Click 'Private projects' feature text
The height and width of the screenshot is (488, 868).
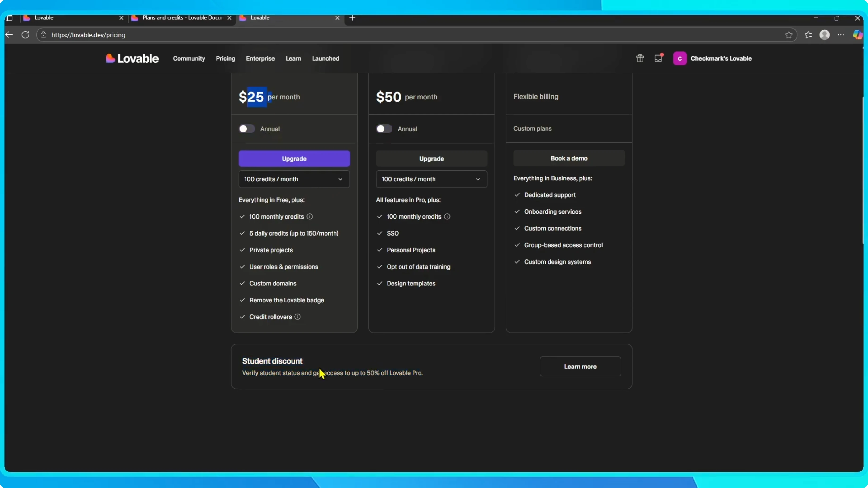pyautogui.click(x=271, y=250)
